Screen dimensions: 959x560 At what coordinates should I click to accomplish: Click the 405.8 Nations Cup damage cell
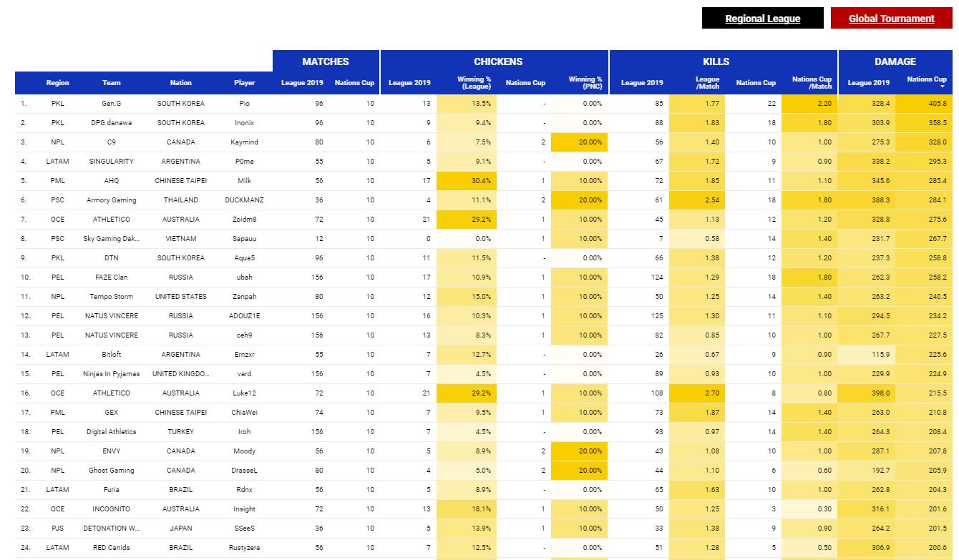point(923,104)
